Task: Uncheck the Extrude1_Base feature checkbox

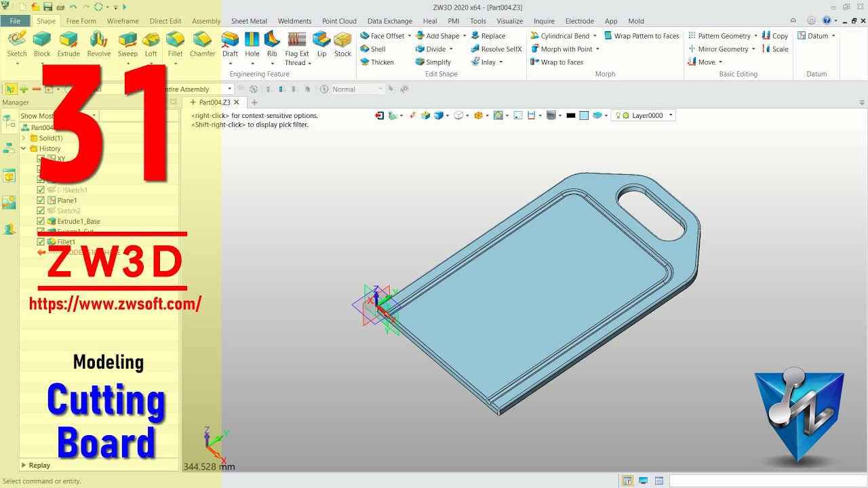Action: [41, 221]
